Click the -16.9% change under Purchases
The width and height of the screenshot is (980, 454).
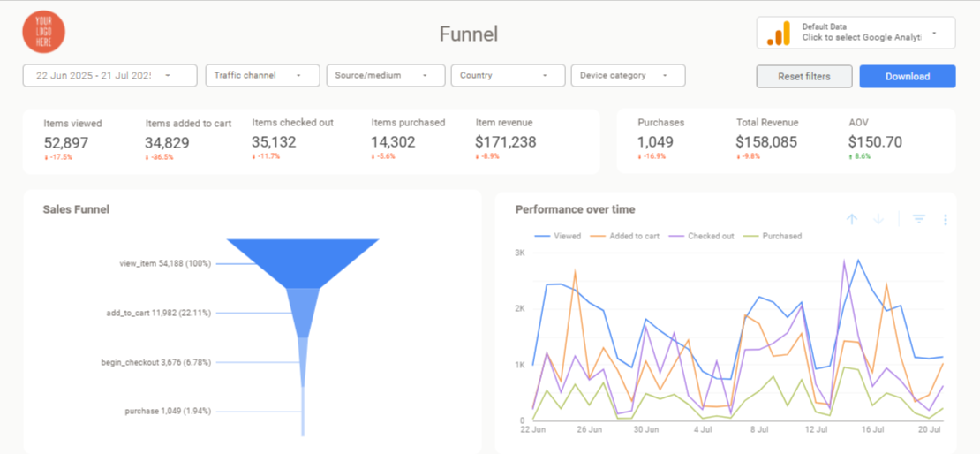(652, 156)
